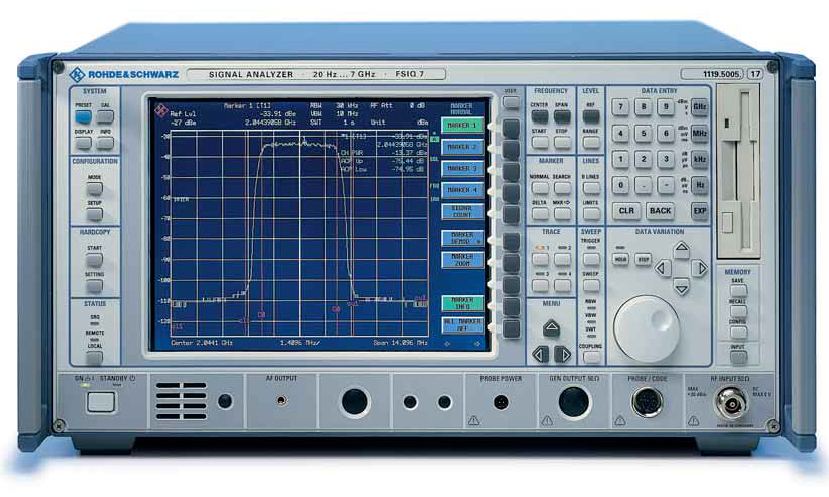This screenshot has height=497, width=829.
Task: Open the SETUP configuration menu
Action: tap(94, 214)
